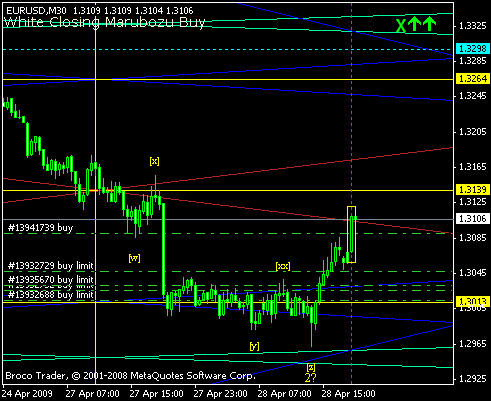Click the yellow 1.3139 price label

[473, 190]
